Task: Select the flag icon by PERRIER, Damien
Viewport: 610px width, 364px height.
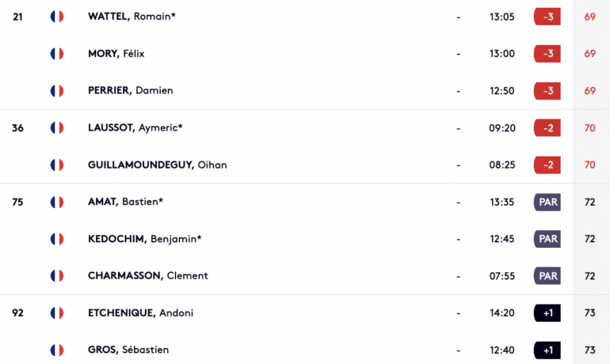Action: click(57, 90)
